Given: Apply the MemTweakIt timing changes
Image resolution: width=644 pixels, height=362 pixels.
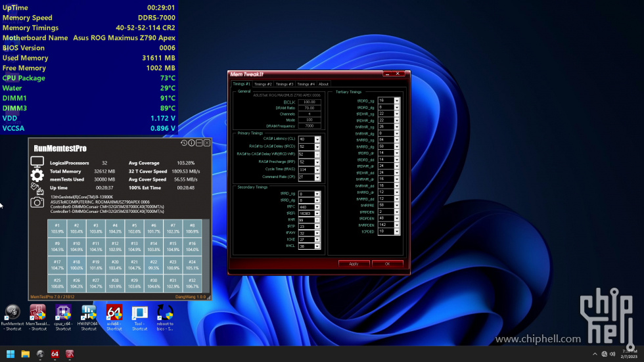Looking at the screenshot, I should [x=354, y=264].
